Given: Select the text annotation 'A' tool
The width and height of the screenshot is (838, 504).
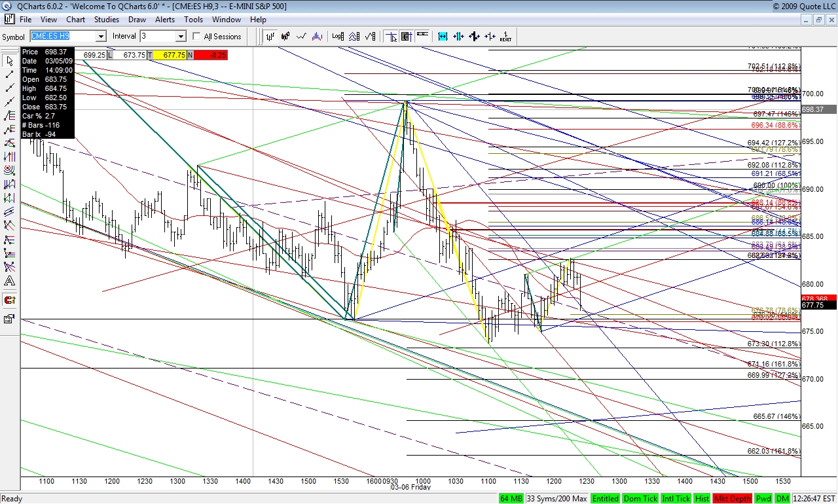Looking at the screenshot, I should click(x=10, y=281).
